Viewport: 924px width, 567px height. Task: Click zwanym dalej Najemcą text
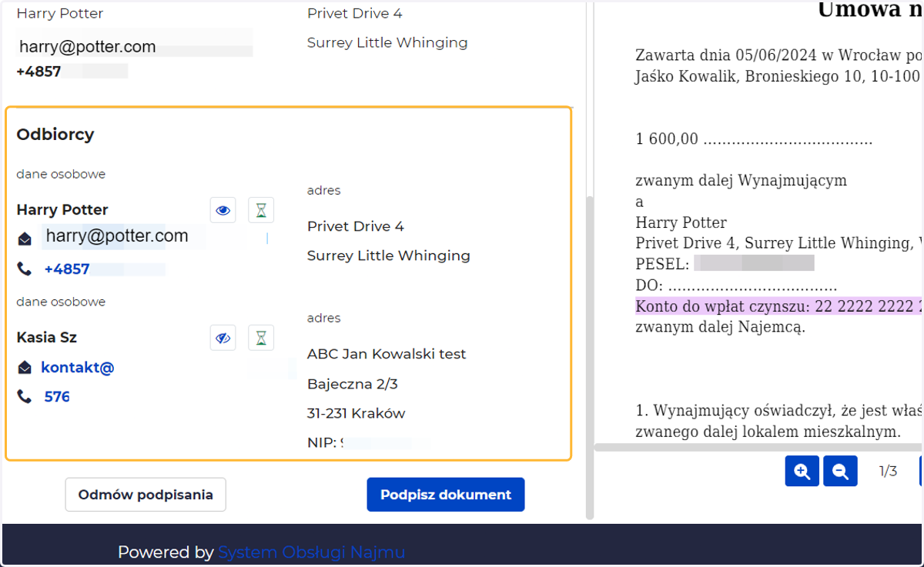pos(720,326)
